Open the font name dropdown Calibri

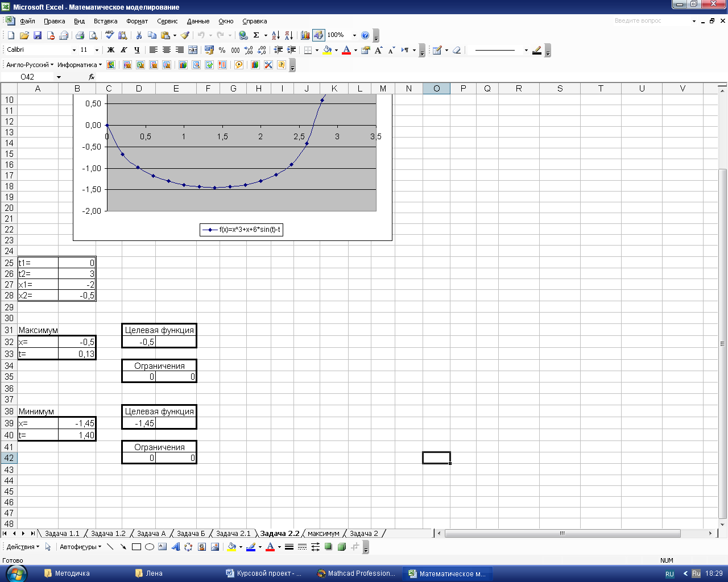click(74, 50)
